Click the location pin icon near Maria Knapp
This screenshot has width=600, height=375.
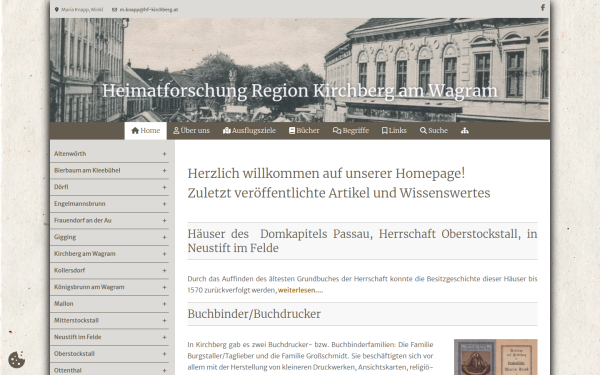click(57, 10)
